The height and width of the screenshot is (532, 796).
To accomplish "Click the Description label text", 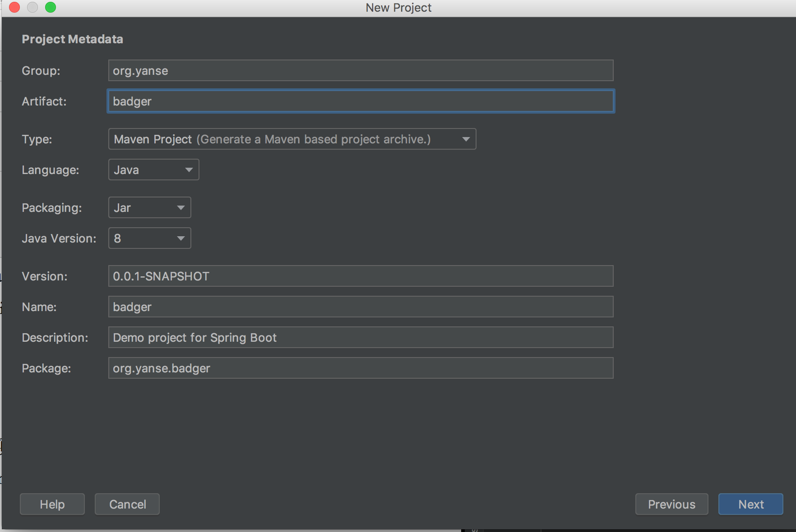I will pos(55,338).
